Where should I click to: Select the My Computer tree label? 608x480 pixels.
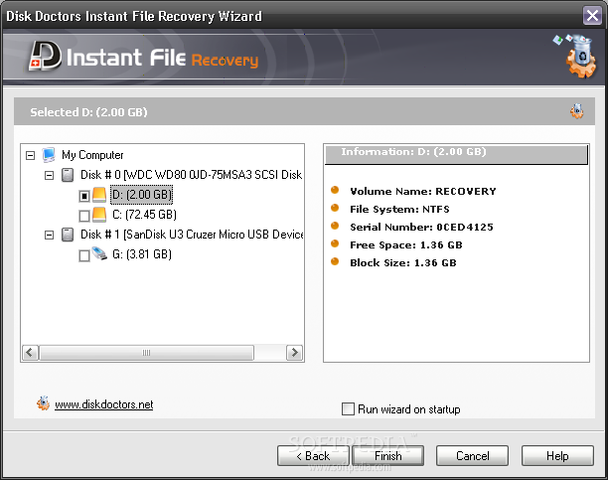pyautogui.click(x=92, y=155)
